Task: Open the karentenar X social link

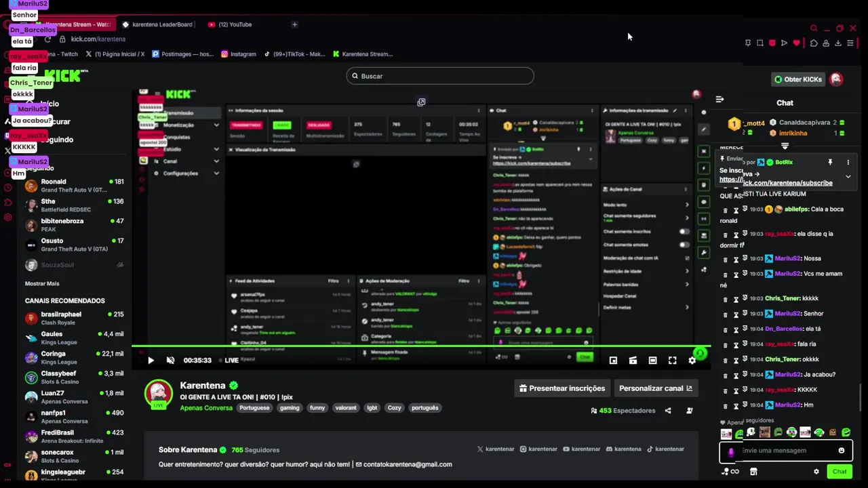Action: click(x=496, y=449)
